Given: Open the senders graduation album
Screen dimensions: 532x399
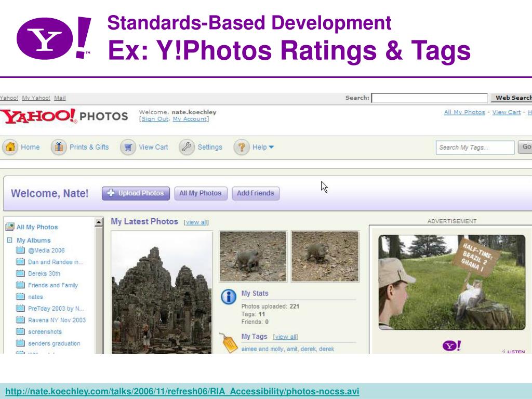Looking at the screenshot, I should point(54,343).
